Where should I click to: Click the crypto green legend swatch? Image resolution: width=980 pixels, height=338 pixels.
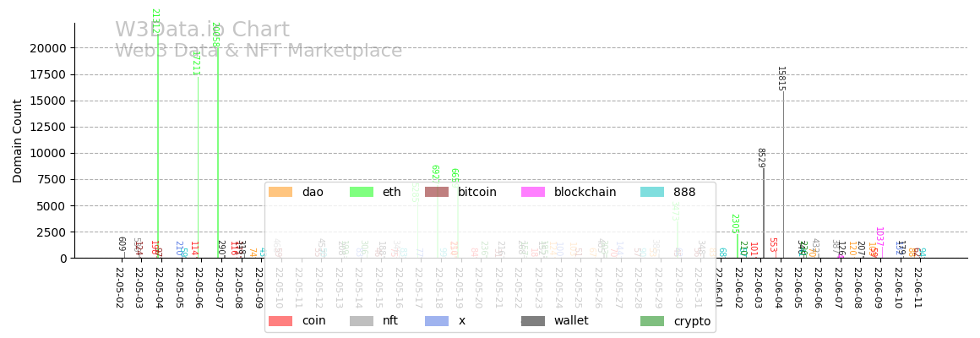652,321
